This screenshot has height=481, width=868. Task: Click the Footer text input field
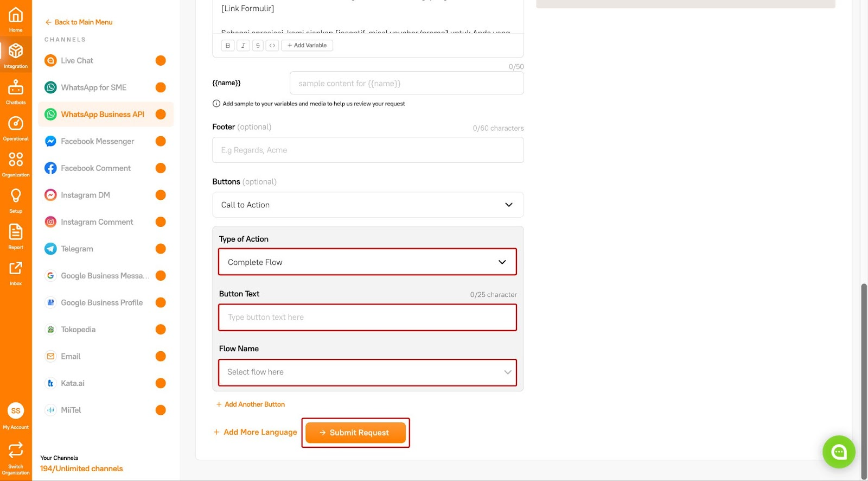tap(368, 150)
